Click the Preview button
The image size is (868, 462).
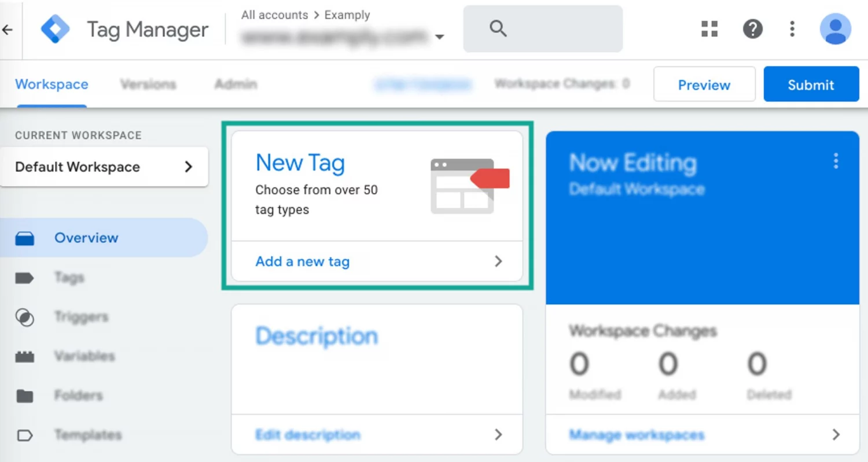pyautogui.click(x=704, y=84)
